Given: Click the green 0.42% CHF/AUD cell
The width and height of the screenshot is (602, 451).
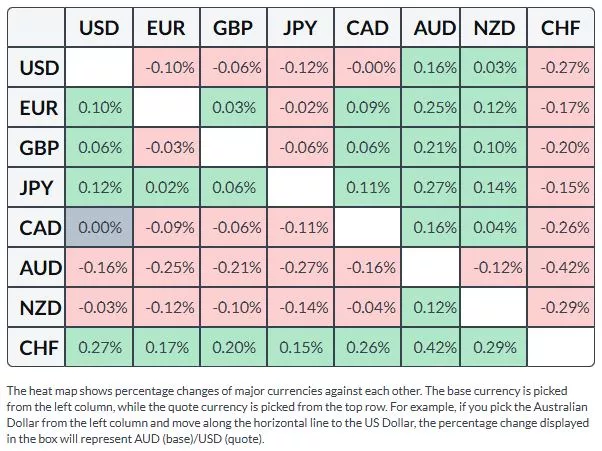Looking at the screenshot, I should pyautogui.click(x=434, y=348).
